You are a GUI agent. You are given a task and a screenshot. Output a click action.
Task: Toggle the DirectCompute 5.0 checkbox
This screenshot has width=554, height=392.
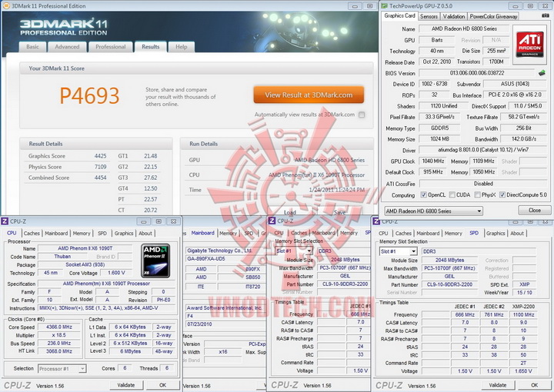click(502, 194)
